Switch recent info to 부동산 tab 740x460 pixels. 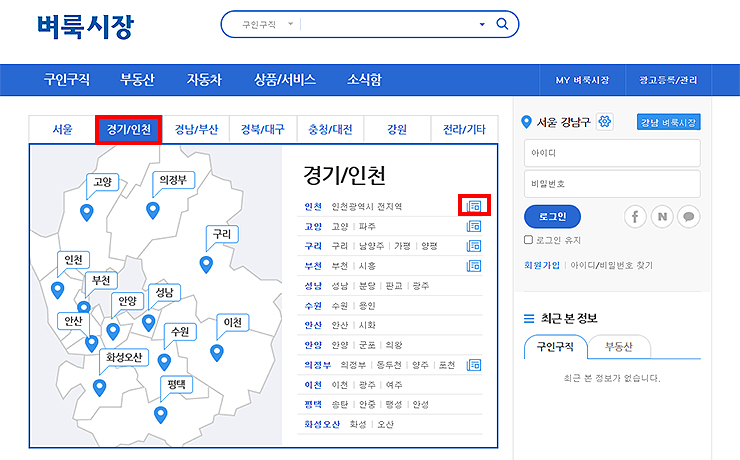[619, 347]
